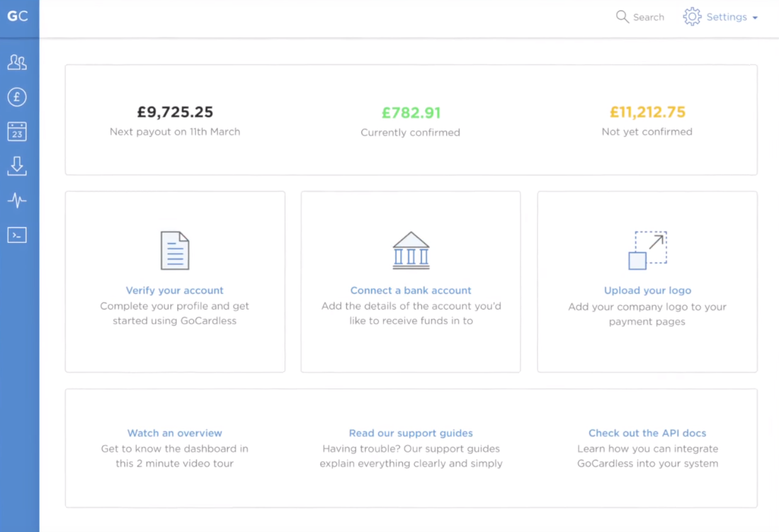The width and height of the screenshot is (779, 532).
Task: Click the Next payout £9,725.25 amount
Action: [x=174, y=111]
